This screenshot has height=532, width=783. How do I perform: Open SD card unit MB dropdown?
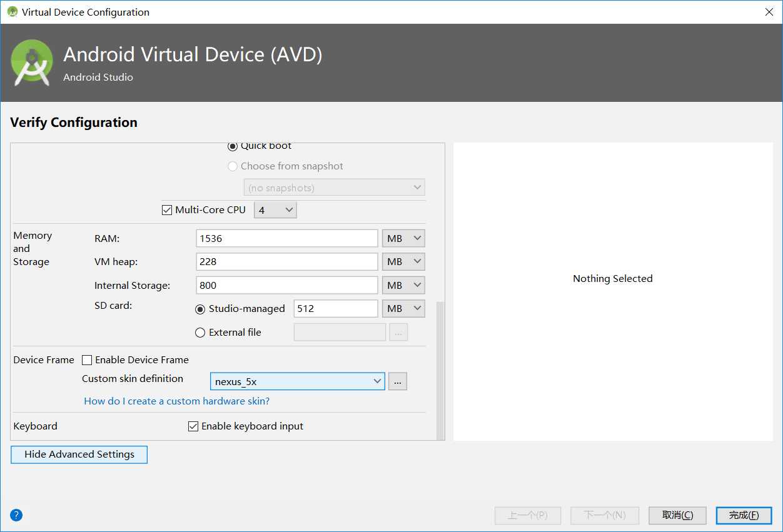403,309
